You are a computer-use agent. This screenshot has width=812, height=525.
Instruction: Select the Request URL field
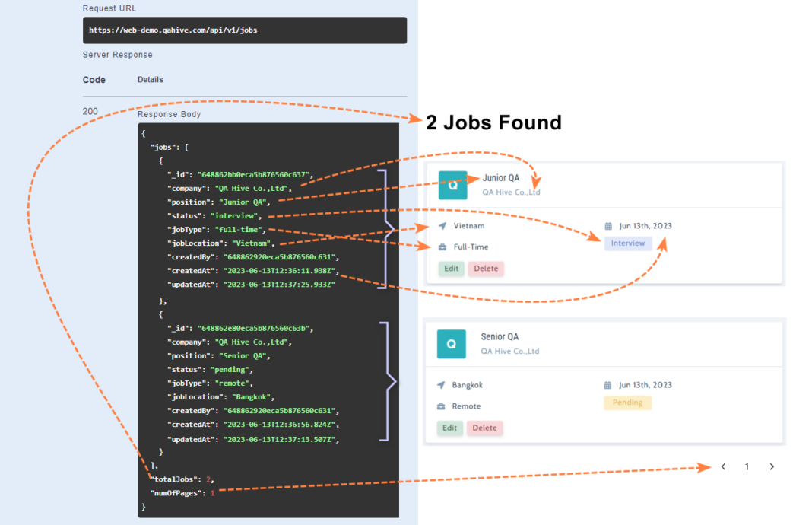click(x=244, y=30)
